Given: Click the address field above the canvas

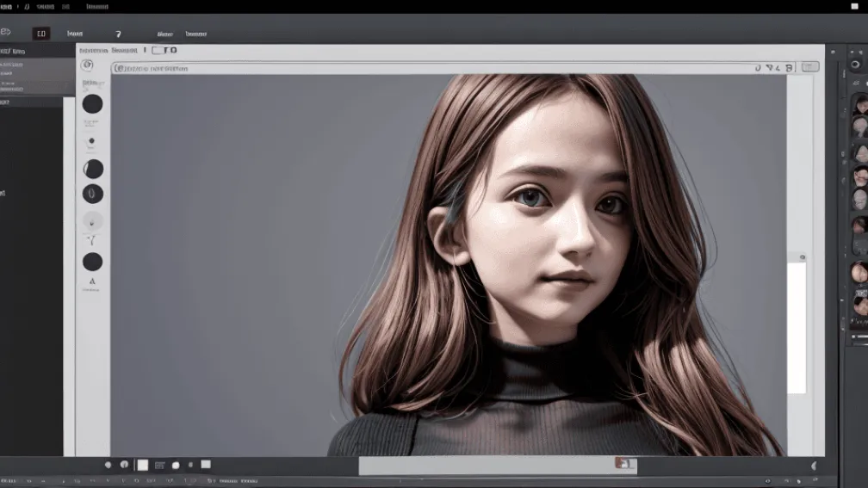Looking at the screenshot, I should pyautogui.click(x=431, y=67).
